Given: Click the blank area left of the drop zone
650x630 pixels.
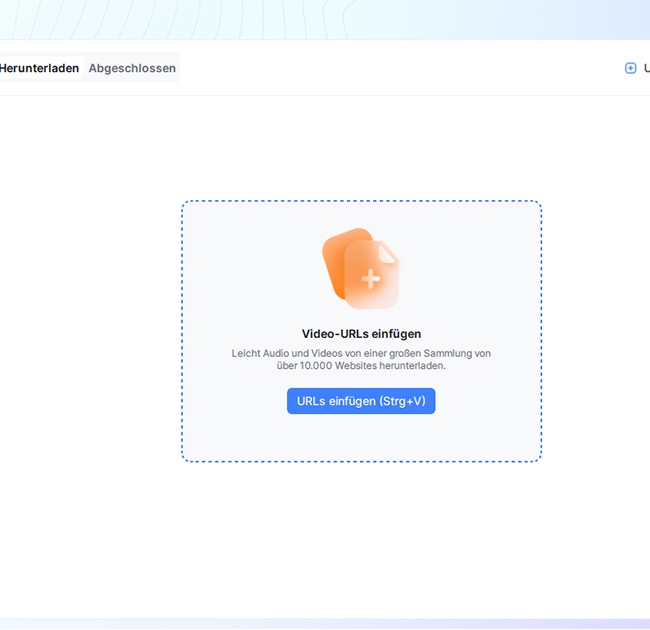Looking at the screenshot, I should [90, 330].
